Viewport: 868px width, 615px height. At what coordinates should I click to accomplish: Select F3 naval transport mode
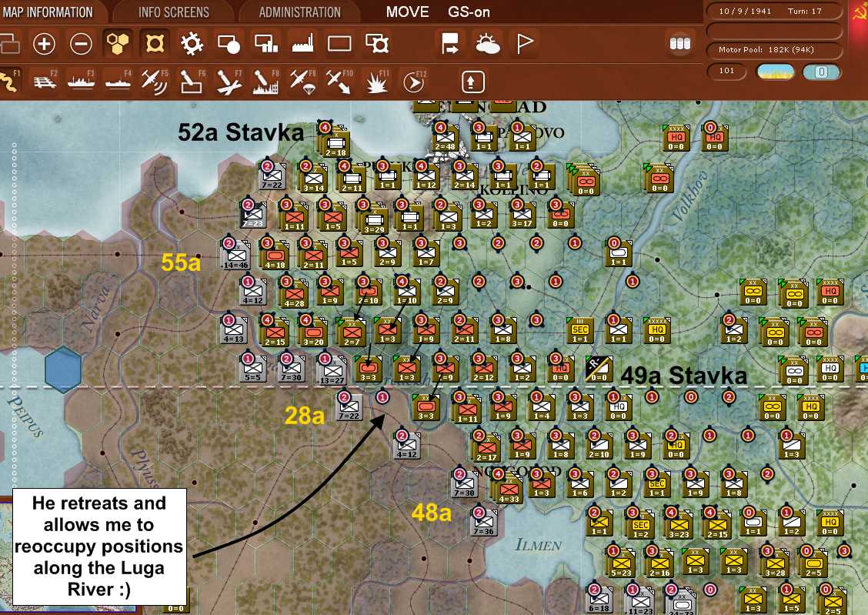[x=81, y=82]
